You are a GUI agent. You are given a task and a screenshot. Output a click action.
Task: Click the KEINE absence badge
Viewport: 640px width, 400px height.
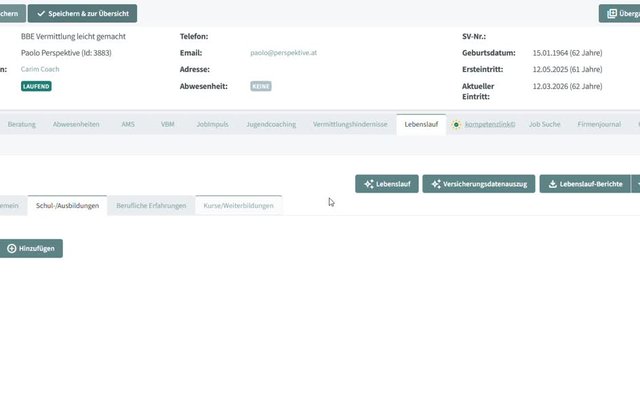pyautogui.click(x=261, y=86)
